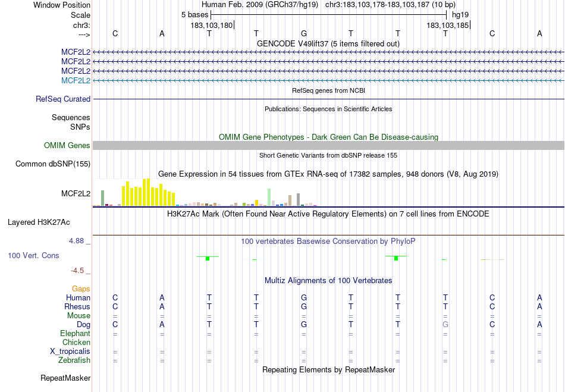Open Publications: Sequences in Scientific Articles title
565x392 pixels.
click(x=328, y=109)
